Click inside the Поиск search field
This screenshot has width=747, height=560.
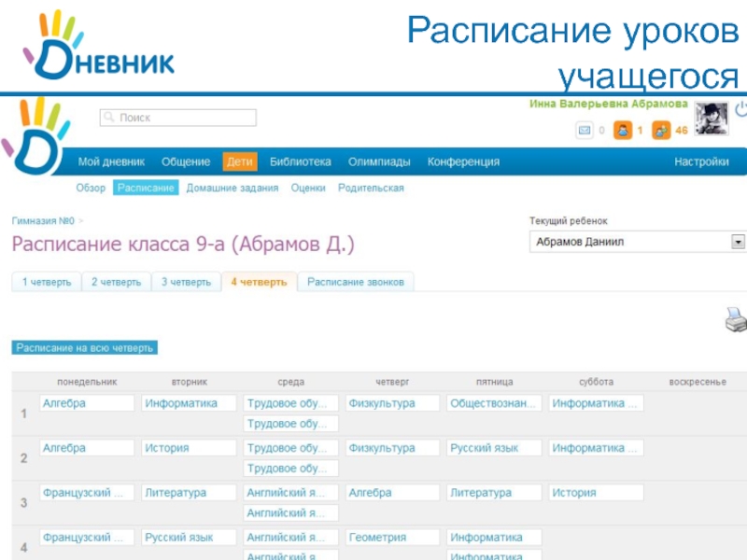click(177, 118)
